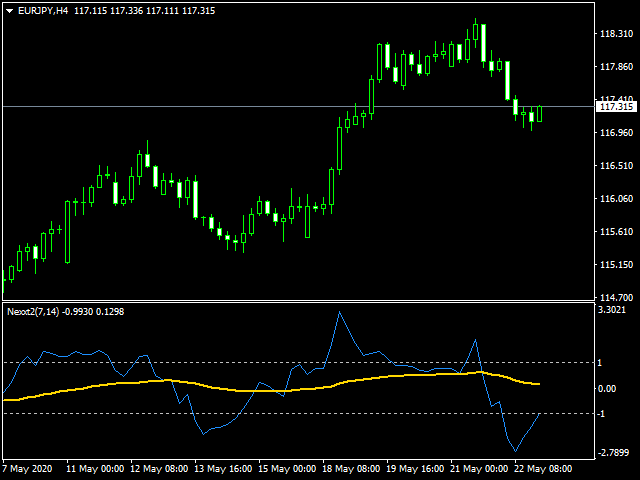This screenshot has height=480, width=640.
Task: Click the indicator scale minimum -2.7899
Action: pyautogui.click(x=613, y=453)
